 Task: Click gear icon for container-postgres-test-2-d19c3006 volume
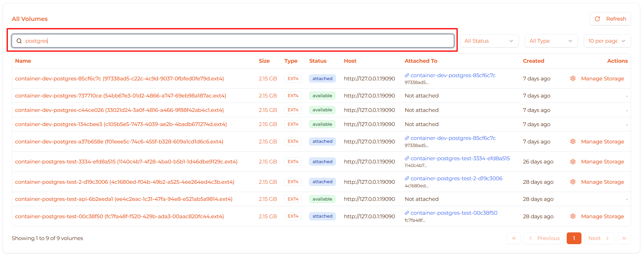[x=573, y=182]
